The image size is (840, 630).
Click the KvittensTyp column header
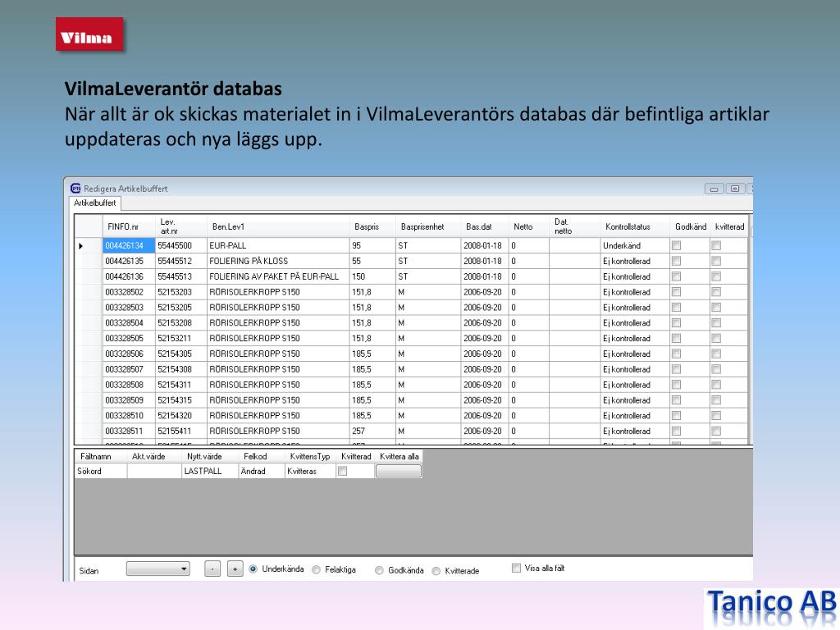(x=309, y=456)
